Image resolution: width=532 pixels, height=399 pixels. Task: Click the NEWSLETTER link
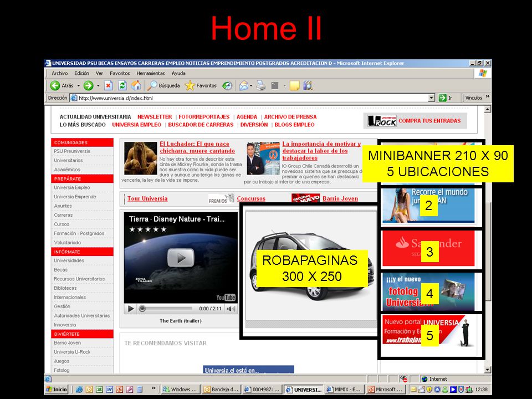(155, 117)
